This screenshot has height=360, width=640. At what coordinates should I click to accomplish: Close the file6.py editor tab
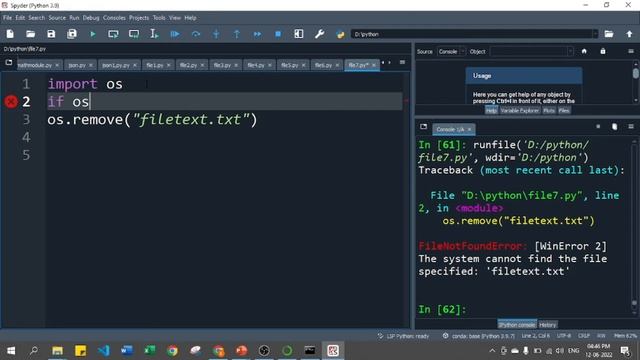pyautogui.click(x=337, y=65)
